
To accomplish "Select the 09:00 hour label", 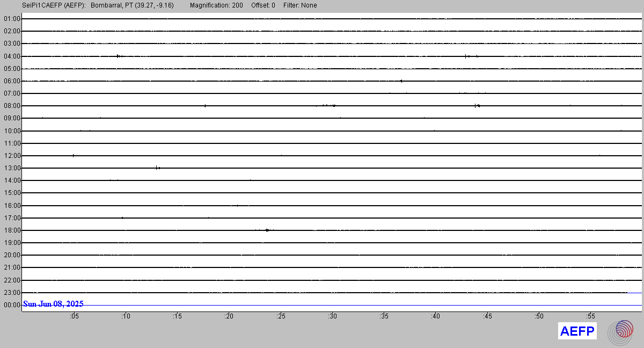I will coord(12,118).
